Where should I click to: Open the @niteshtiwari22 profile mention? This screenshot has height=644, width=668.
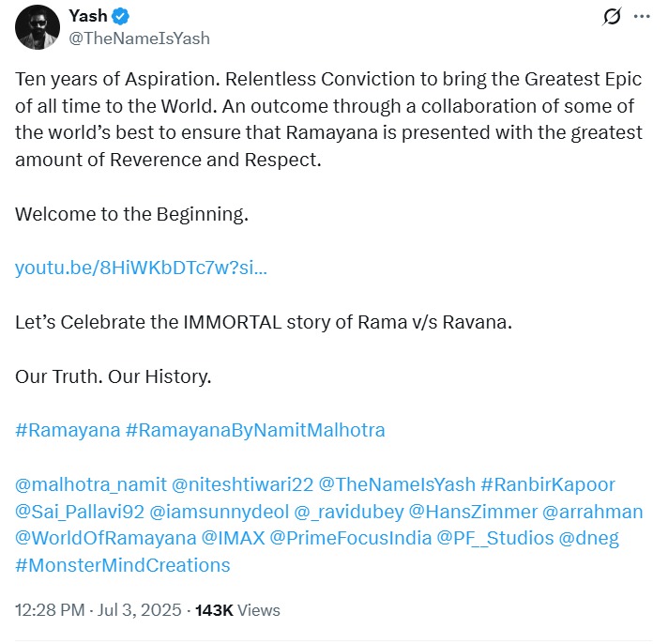241,484
